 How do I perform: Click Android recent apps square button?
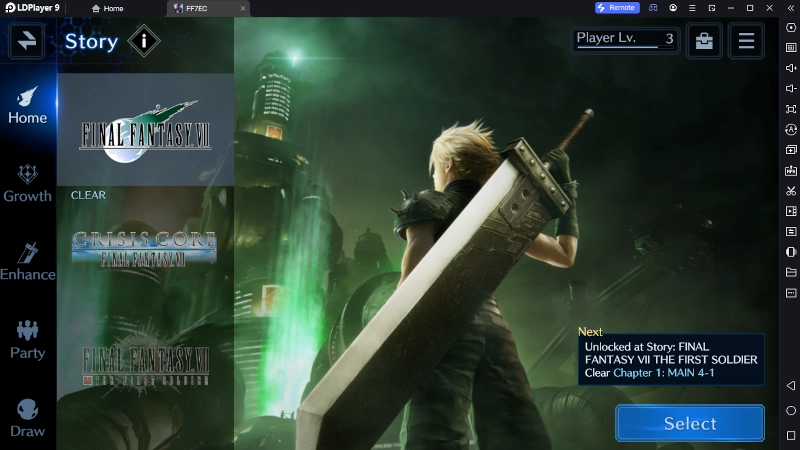791,435
